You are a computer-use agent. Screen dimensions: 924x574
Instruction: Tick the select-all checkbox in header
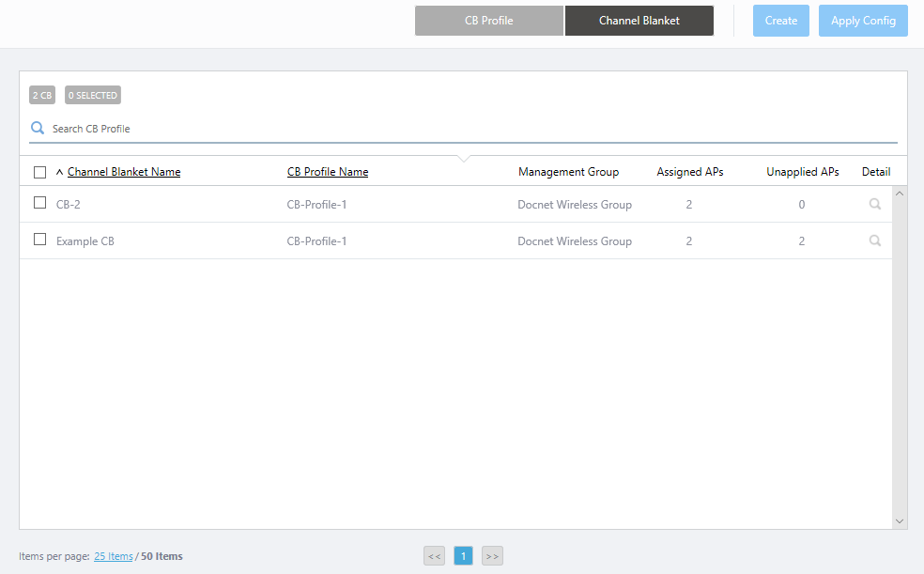point(39,172)
